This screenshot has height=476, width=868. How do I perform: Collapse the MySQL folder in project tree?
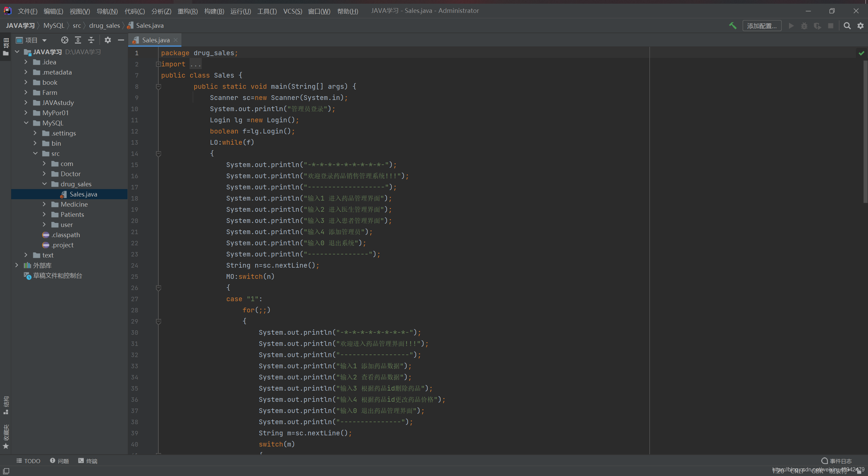[26, 123]
